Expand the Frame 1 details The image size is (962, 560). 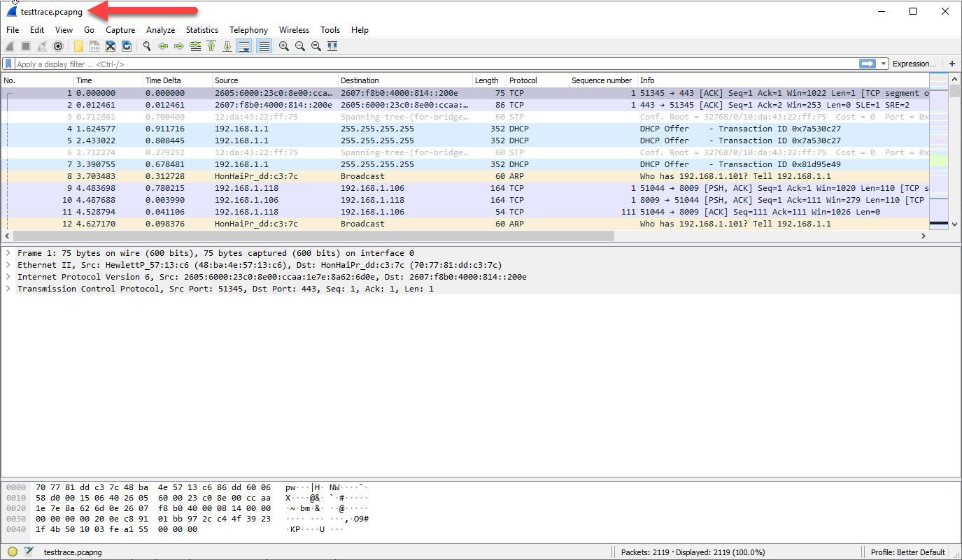pos(8,252)
